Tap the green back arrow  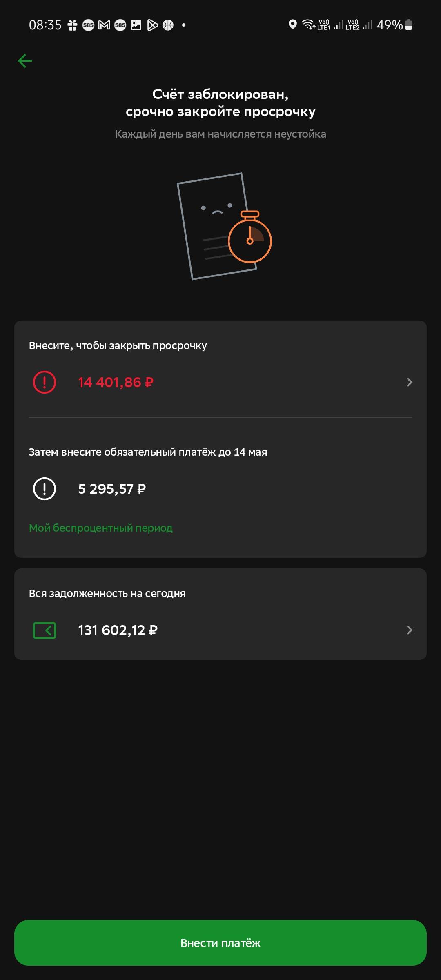[25, 61]
